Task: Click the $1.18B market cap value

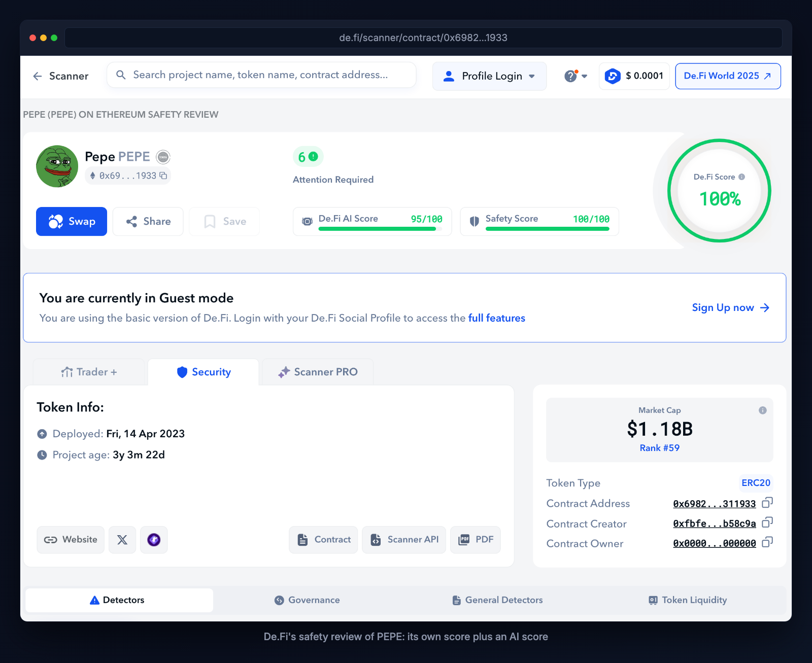Action: 660,429
